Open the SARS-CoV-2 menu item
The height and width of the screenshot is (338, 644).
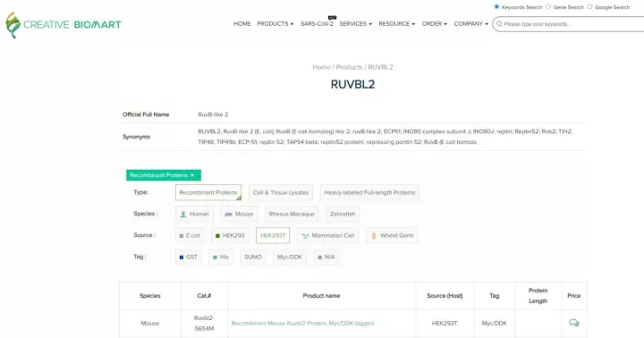317,24
